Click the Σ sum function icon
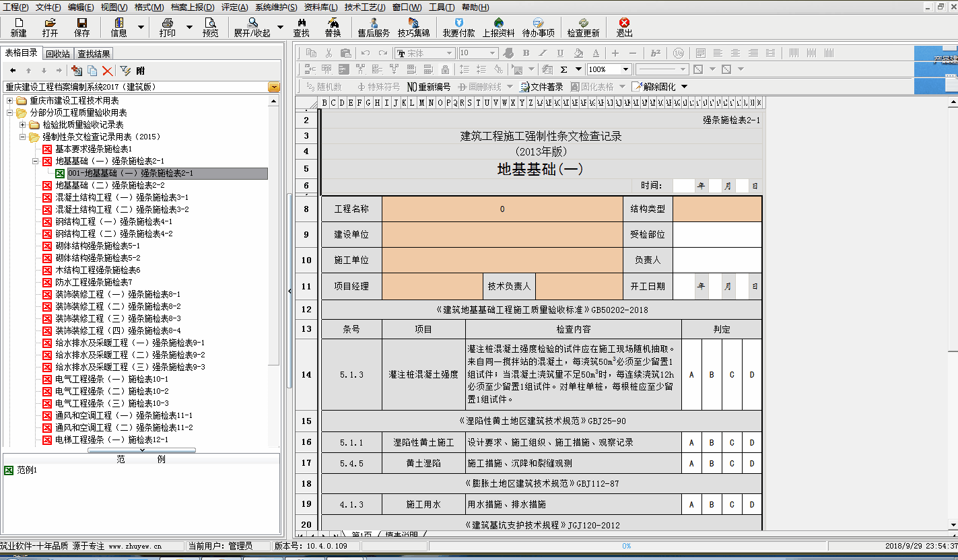This screenshot has width=958, height=560. tap(563, 69)
